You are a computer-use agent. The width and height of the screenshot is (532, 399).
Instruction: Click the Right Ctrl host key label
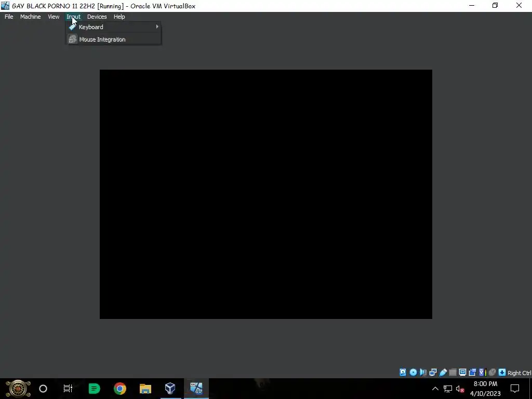point(519,373)
